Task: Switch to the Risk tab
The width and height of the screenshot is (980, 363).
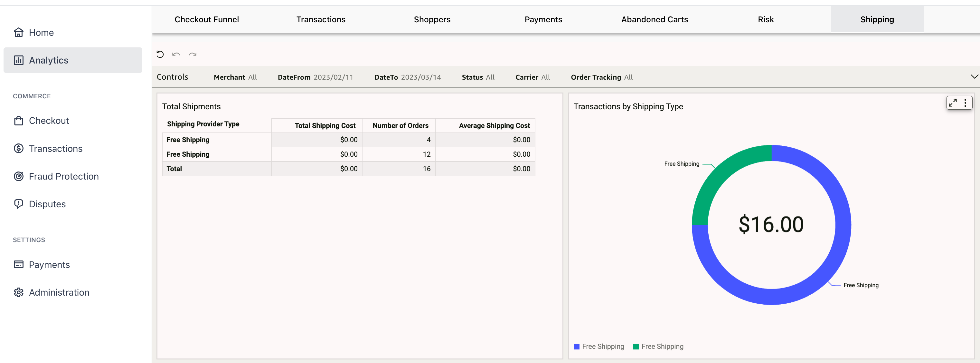Action: (x=766, y=19)
